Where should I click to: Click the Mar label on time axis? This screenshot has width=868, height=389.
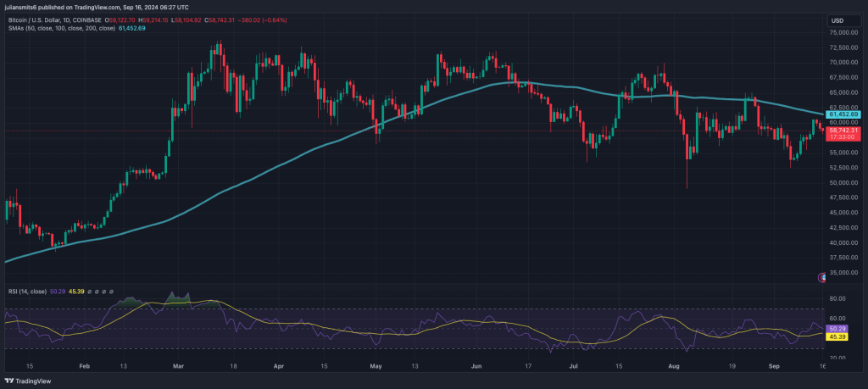[x=178, y=366]
